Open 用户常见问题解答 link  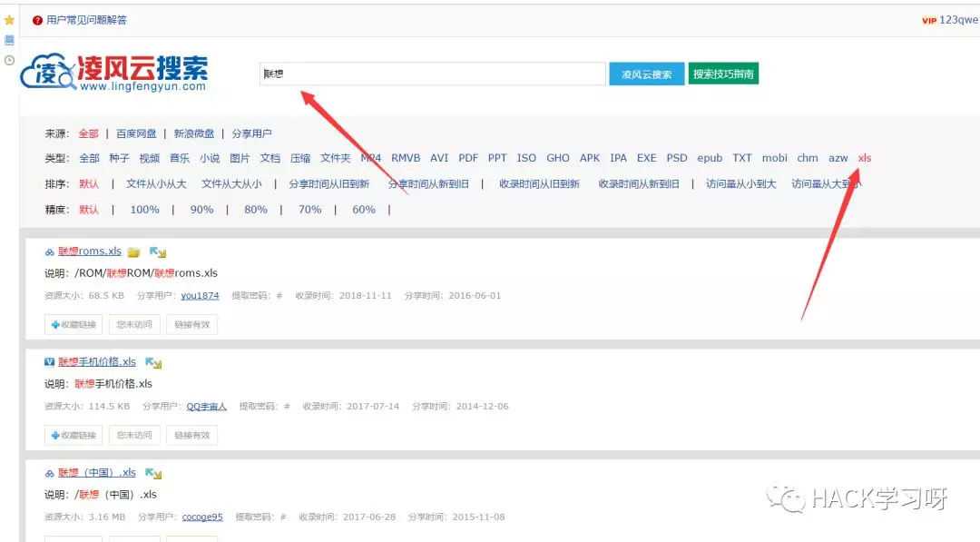click(86, 20)
